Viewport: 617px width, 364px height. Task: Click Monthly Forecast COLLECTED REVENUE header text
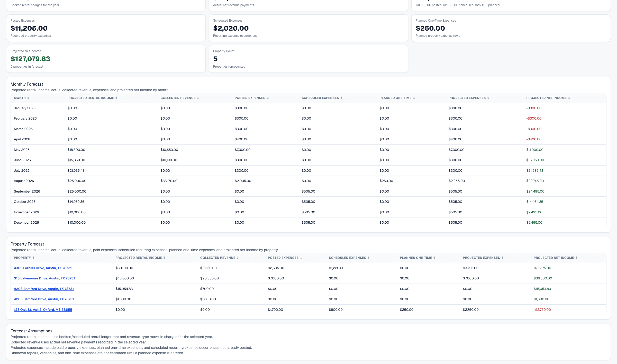178,98
